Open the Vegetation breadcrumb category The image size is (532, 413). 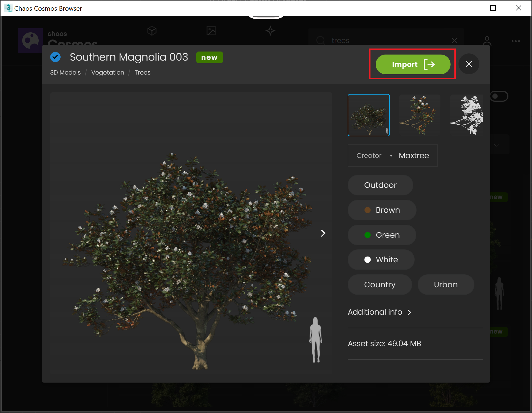pyautogui.click(x=107, y=72)
